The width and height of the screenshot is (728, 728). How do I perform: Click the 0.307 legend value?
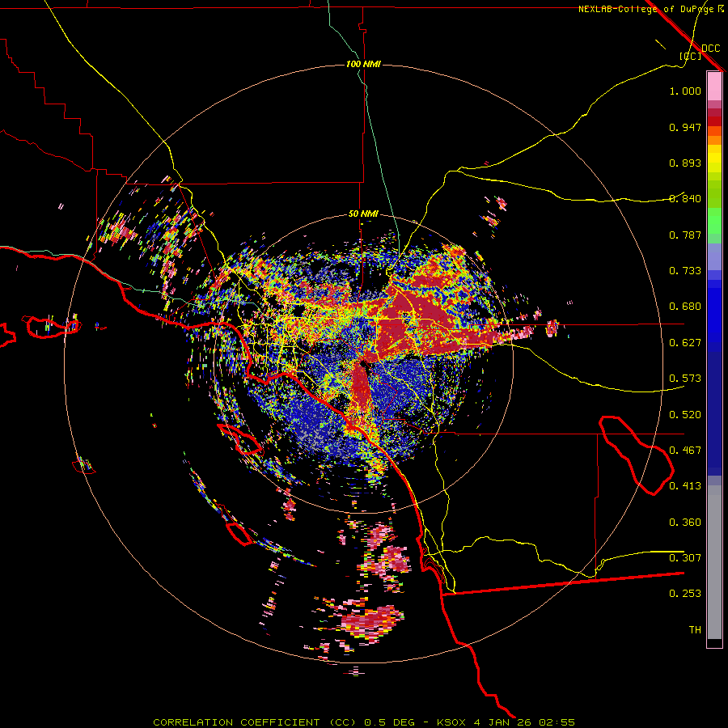click(685, 558)
